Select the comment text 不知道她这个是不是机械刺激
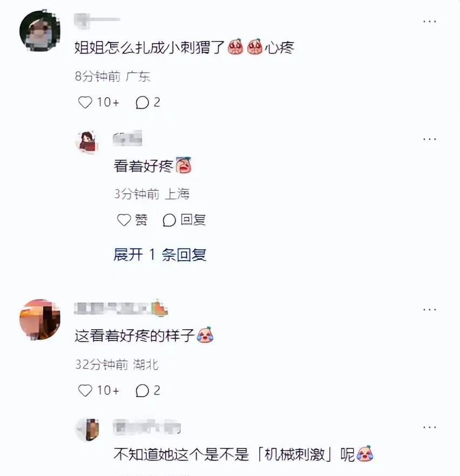This screenshot has height=476, width=460. [x=243, y=454]
